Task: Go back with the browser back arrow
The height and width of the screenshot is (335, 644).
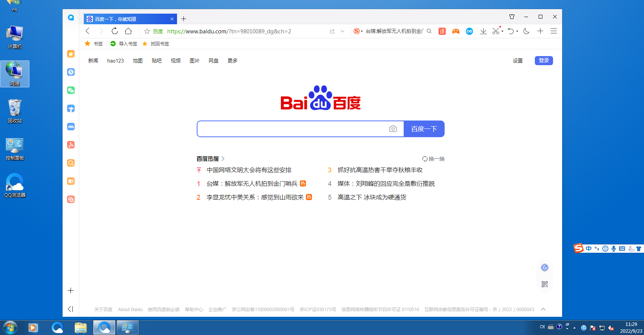Action: (x=88, y=31)
